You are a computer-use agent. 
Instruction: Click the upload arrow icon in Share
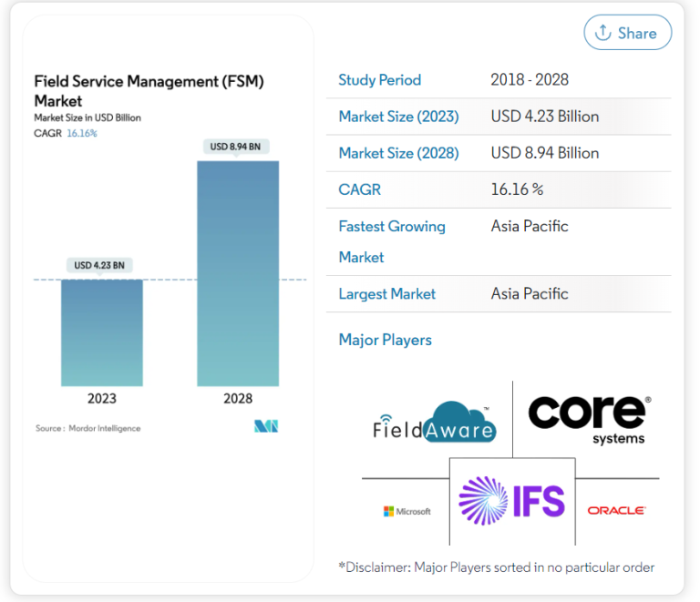coord(602,33)
